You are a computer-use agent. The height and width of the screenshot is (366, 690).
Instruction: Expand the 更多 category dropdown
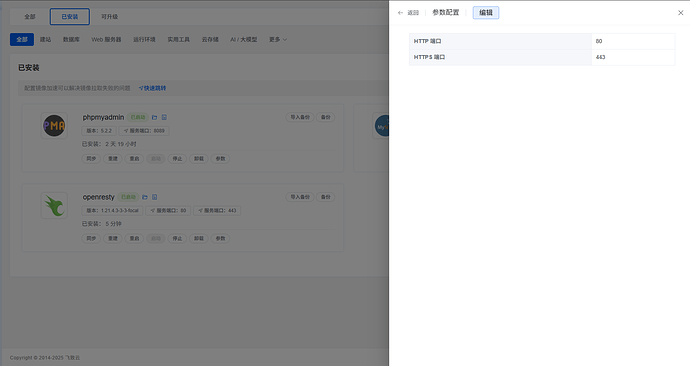coord(278,40)
